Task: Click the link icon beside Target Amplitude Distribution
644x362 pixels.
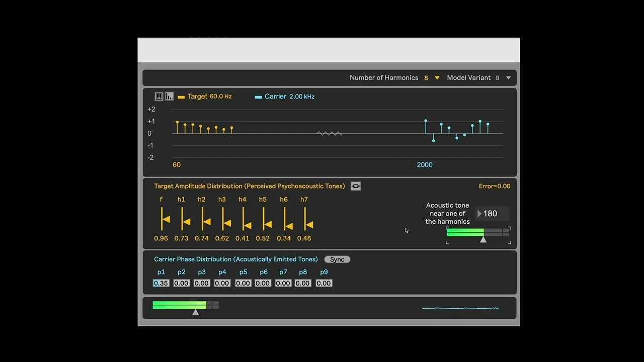Action: coord(356,186)
